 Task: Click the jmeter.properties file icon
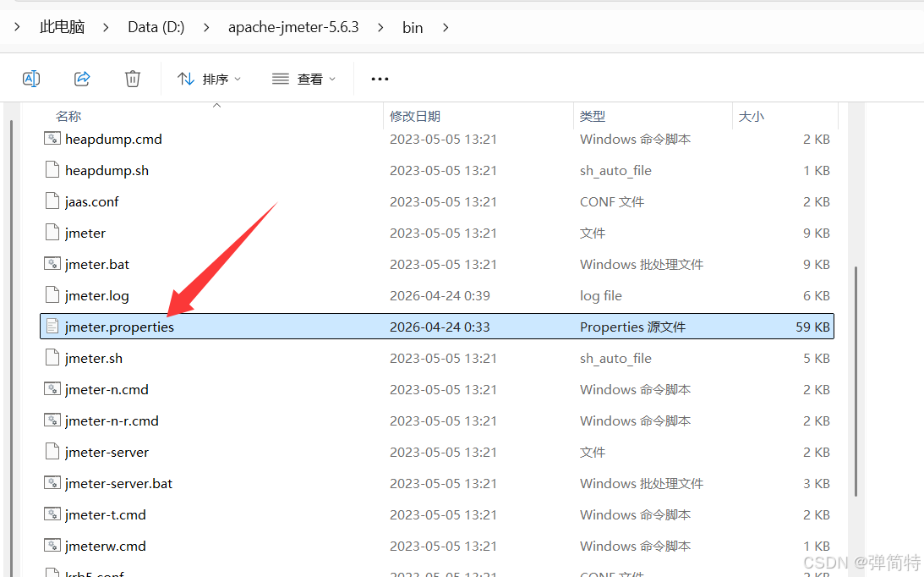tap(52, 327)
